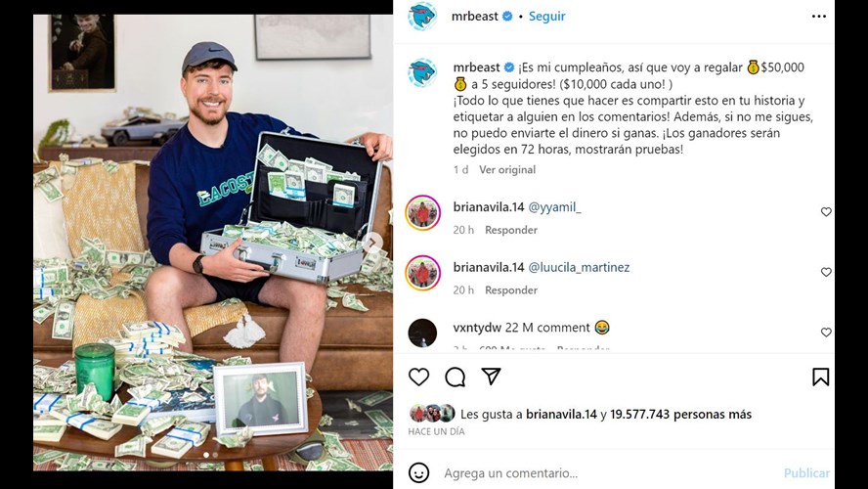Share post using the paper plane icon
The height and width of the screenshot is (489, 868).
(491, 377)
